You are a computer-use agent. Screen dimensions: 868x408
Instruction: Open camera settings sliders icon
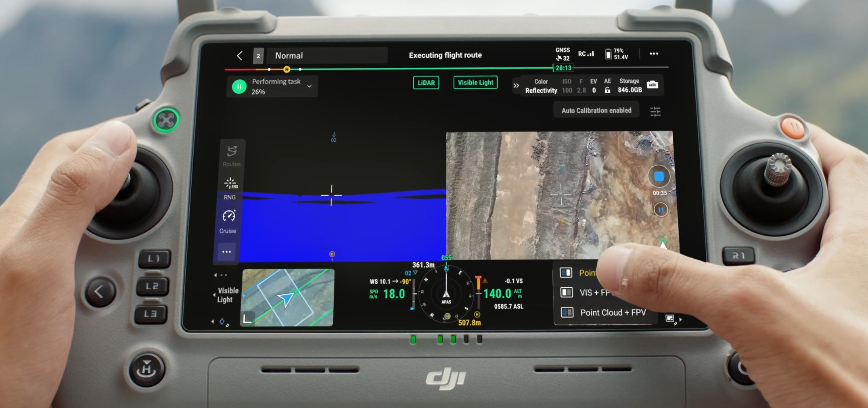click(x=656, y=111)
